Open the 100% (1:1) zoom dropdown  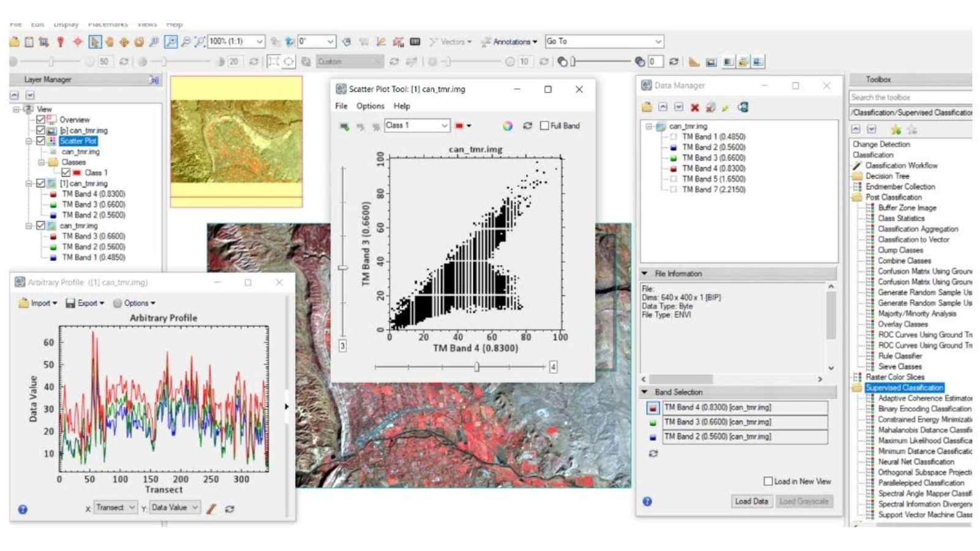point(236,42)
